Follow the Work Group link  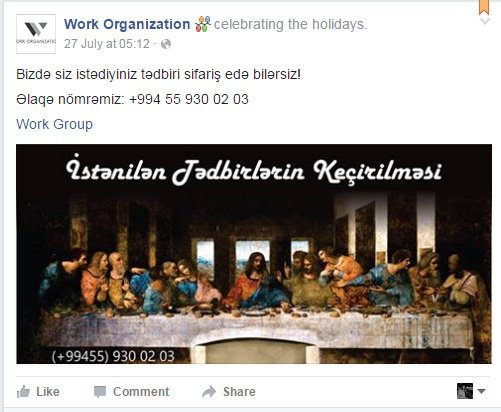pos(54,124)
